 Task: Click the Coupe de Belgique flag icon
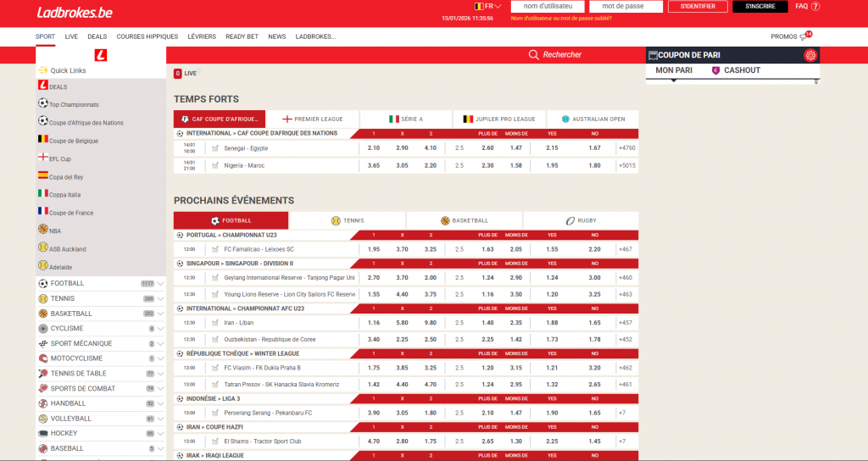point(43,140)
